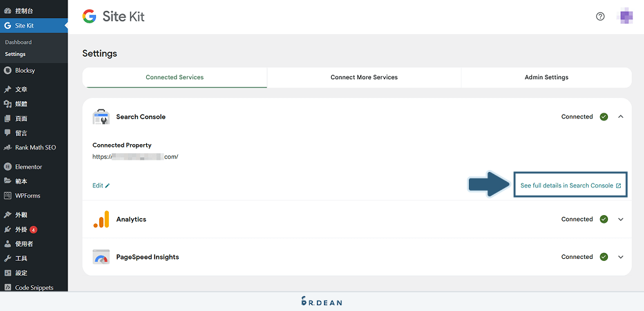Click the plug icon beside 外掛

(7, 229)
